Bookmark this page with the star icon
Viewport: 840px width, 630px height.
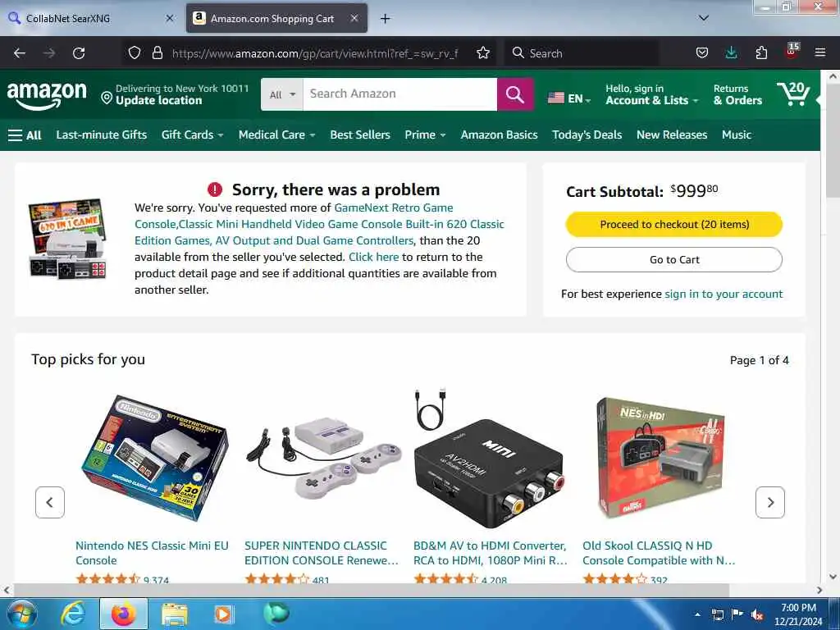pos(483,53)
